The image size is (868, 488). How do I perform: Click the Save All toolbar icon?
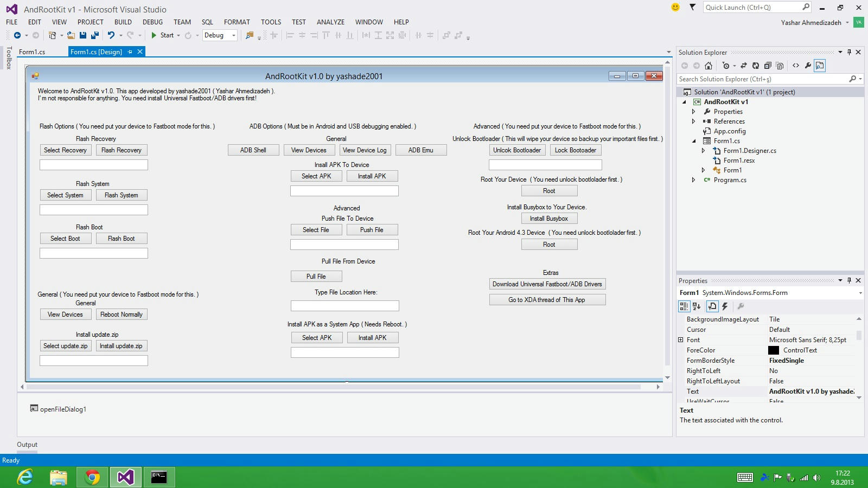(x=95, y=35)
